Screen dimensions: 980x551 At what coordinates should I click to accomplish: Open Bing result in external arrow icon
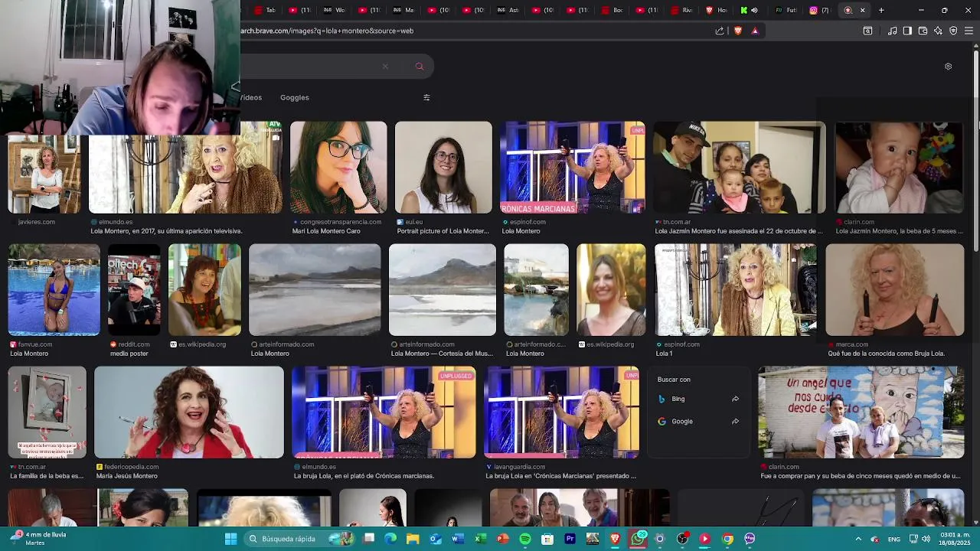point(735,399)
